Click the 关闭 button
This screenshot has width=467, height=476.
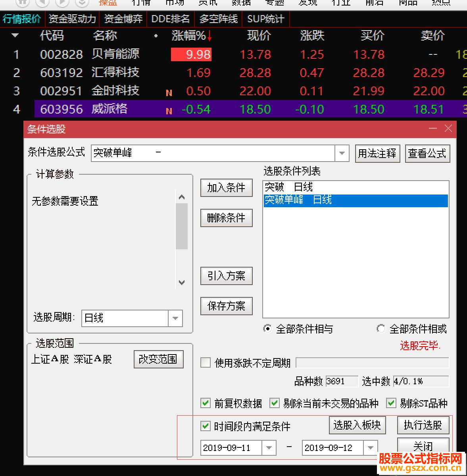click(x=423, y=446)
